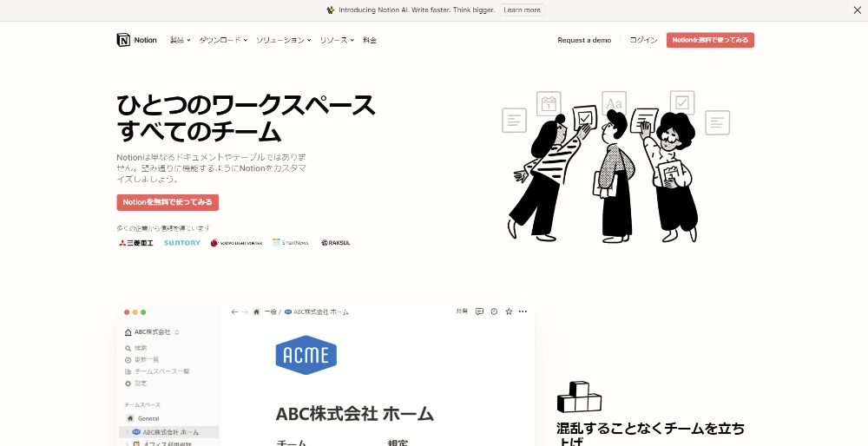Screen dimensions: 868x446
Task: Click 設定 in the demo sidebar
Action: coord(141,383)
